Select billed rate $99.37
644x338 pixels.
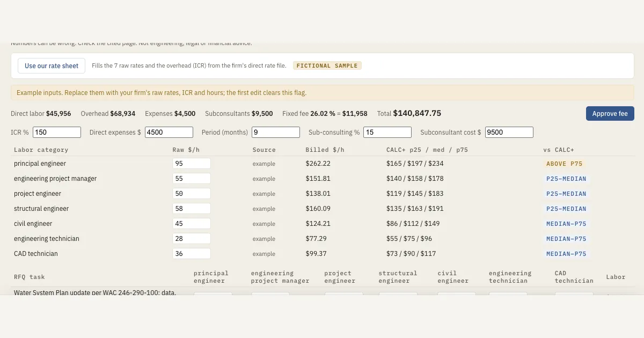316,254
